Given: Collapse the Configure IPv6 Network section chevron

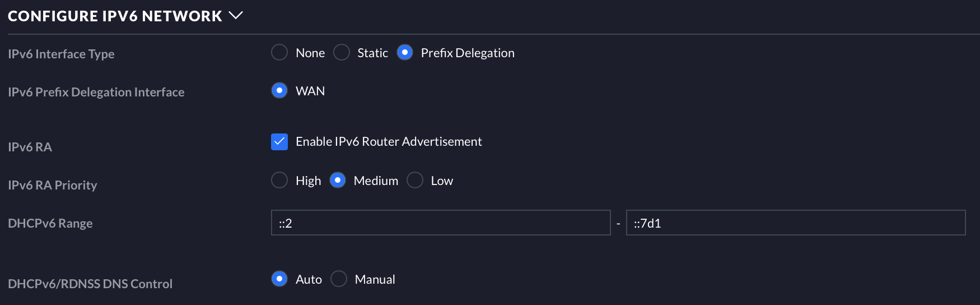Looking at the screenshot, I should click(x=236, y=16).
